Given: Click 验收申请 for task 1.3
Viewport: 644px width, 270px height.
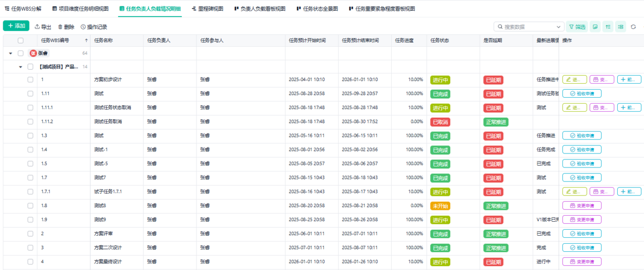Looking at the screenshot, I should pos(582,135).
